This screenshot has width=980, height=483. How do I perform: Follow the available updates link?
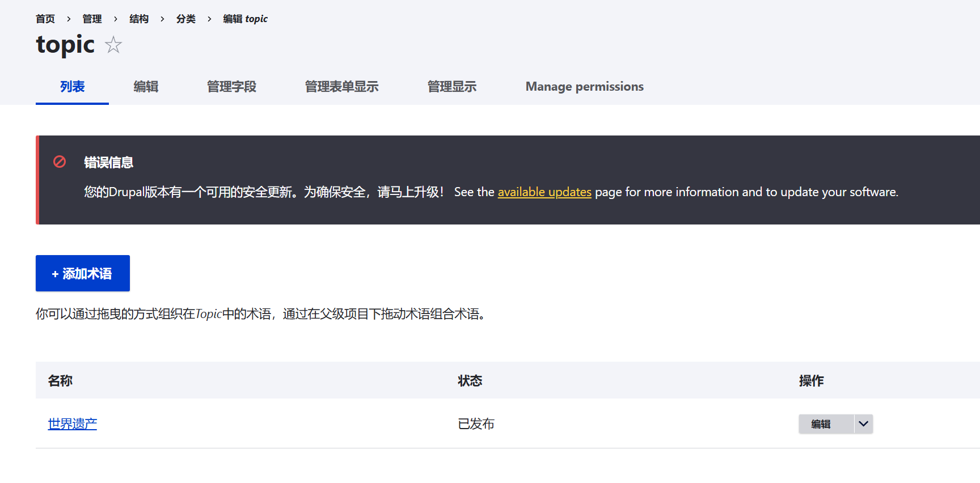click(x=544, y=192)
